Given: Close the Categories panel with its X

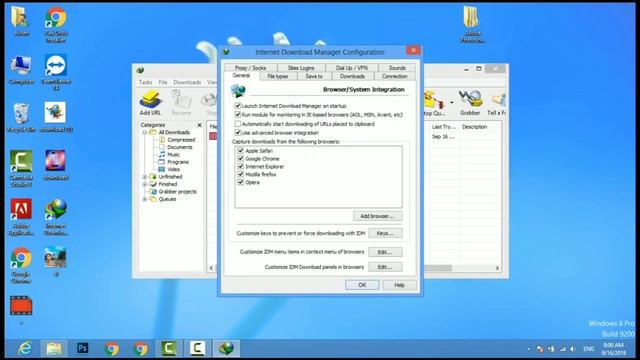Looking at the screenshot, I should coord(199,125).
